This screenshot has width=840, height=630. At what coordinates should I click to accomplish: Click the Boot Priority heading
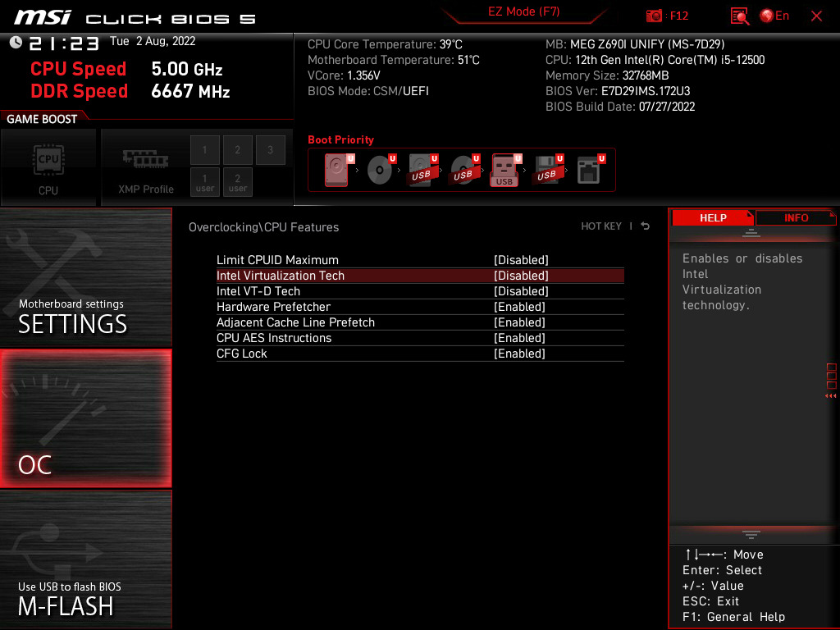click(x=340, y=139)
